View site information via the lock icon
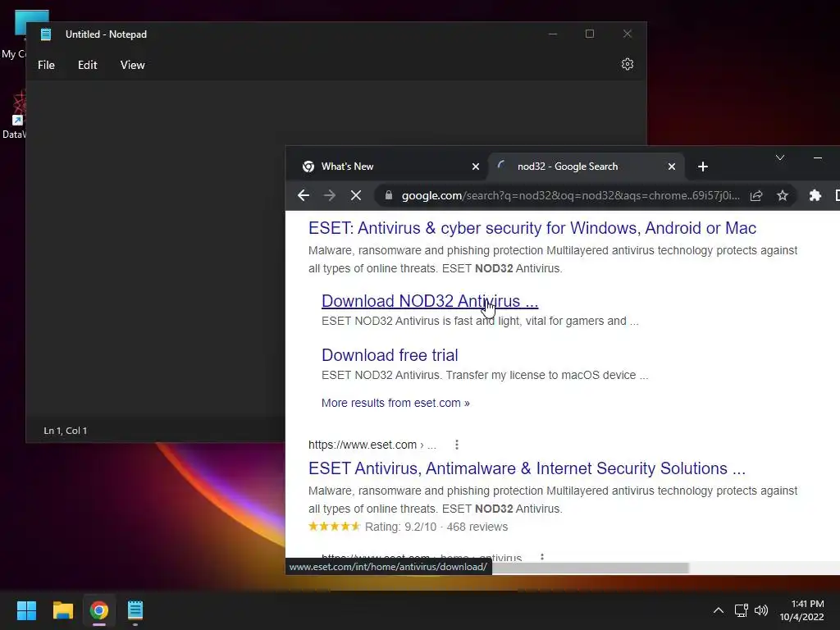 click(389, 195)
